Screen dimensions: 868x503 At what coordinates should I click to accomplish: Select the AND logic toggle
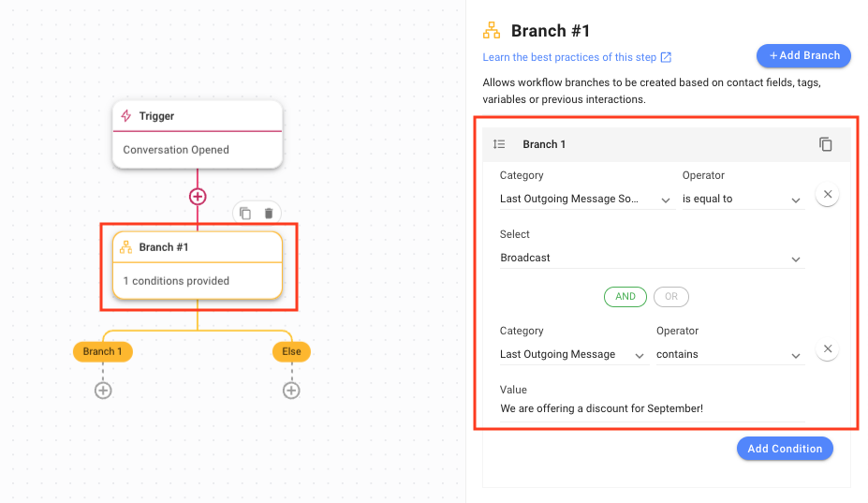pyautogui.click(x=625, y=297)
